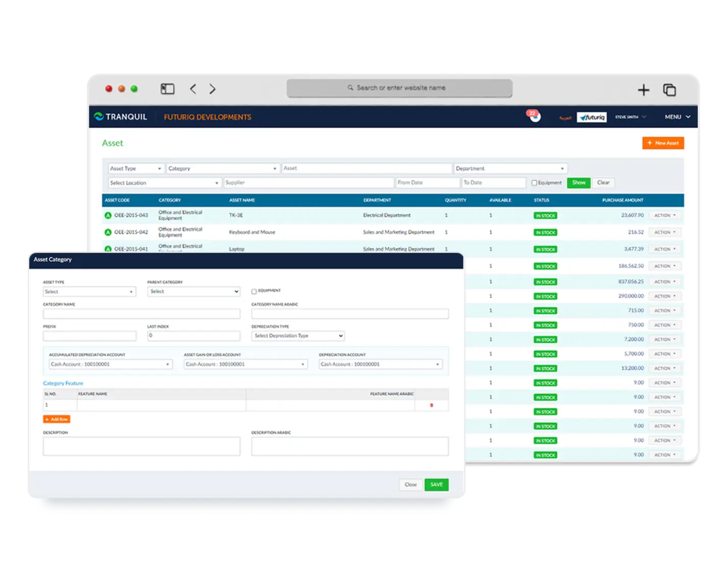Focus the From Date field
Image resolution: width=728 pixels, height=581 pixels.
pyautogui.click(x=428, y=183)
